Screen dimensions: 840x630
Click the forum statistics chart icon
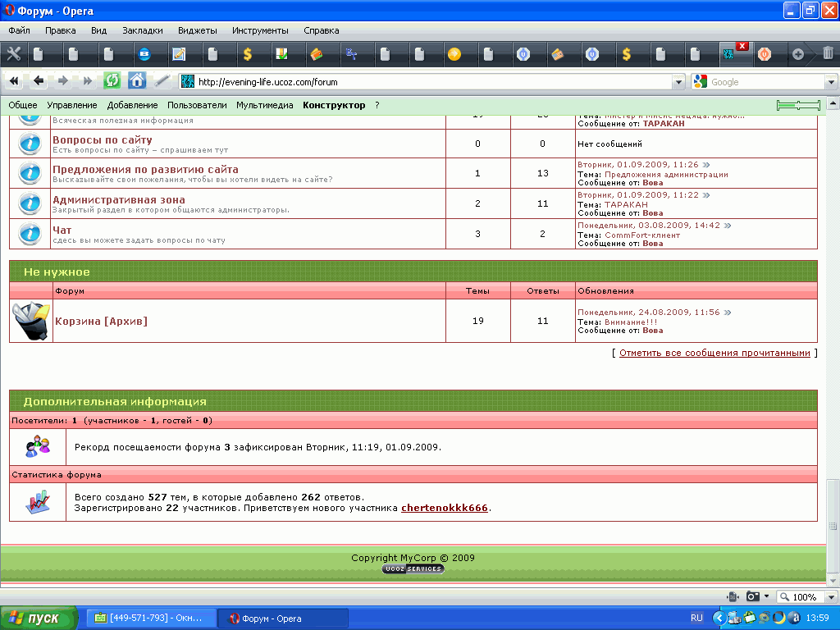(38, 502)
